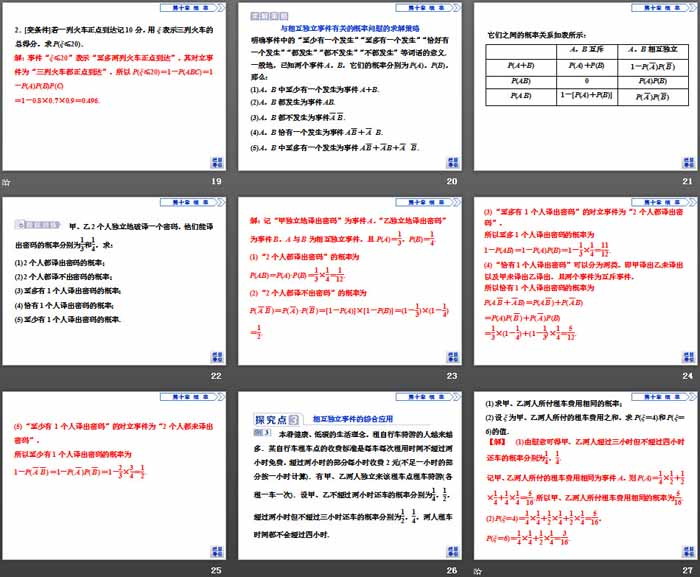
Task: Select slide 24 thumbnail with red text
Action: click(585, 281)
